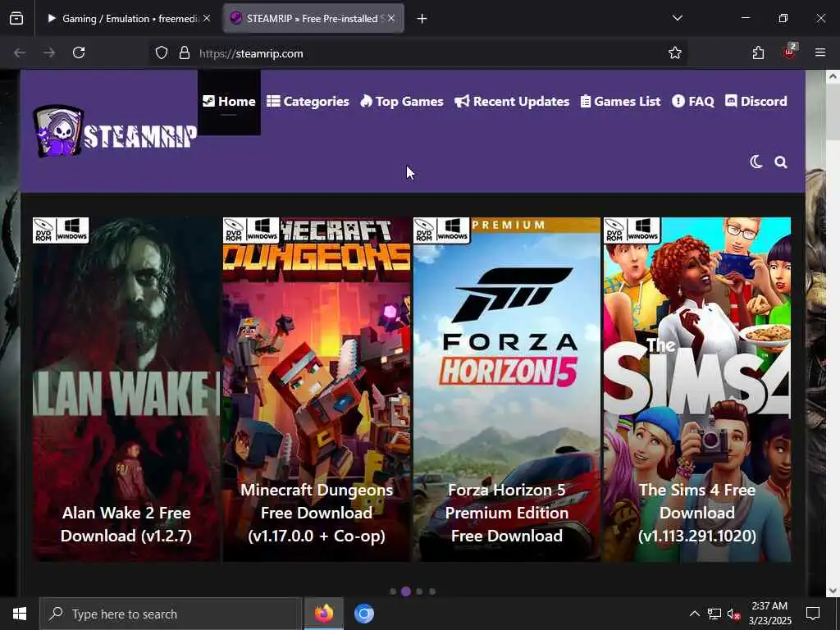Click DVD ROM badge on Sims 4 card
This screenshot has width=840, height=630.
[615, 231]
